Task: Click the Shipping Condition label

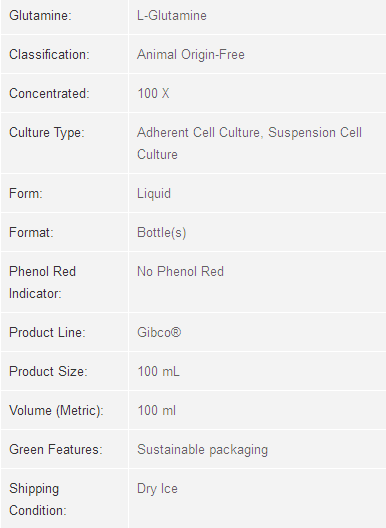Action: click(38, 499)
